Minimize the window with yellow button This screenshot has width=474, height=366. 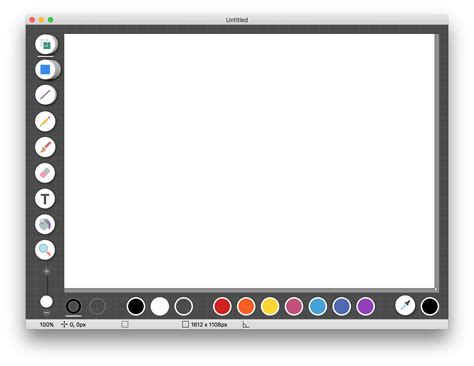[x=41, y=20]
